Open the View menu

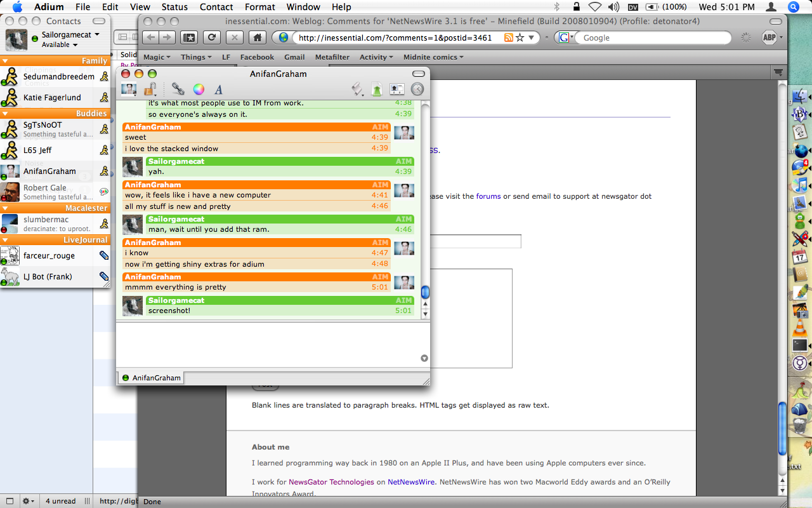140,7
